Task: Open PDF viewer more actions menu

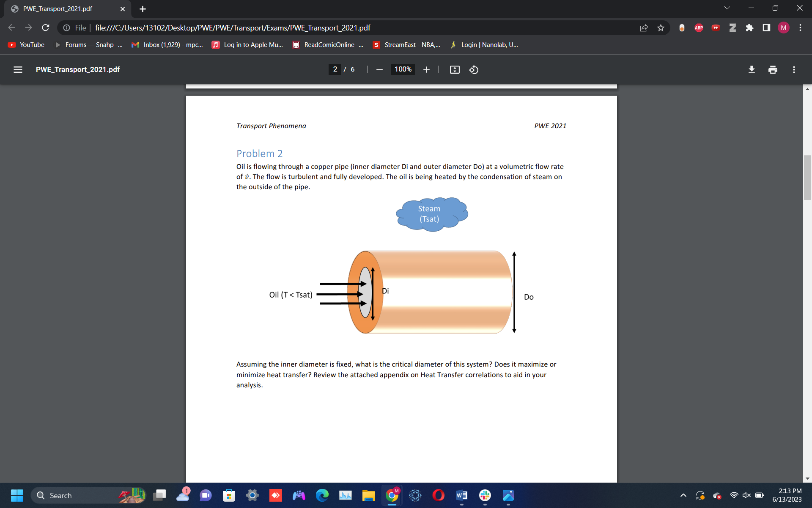Action: tap(794, 69)
